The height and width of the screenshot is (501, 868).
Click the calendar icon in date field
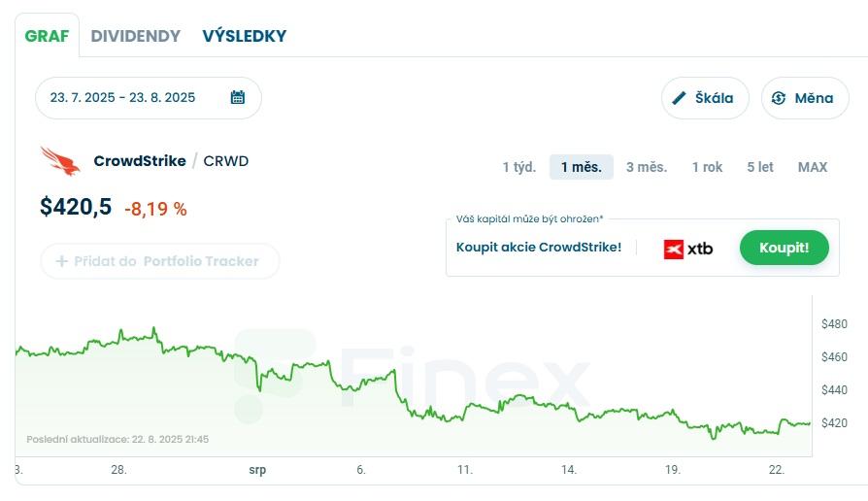(x=238, y=97)
